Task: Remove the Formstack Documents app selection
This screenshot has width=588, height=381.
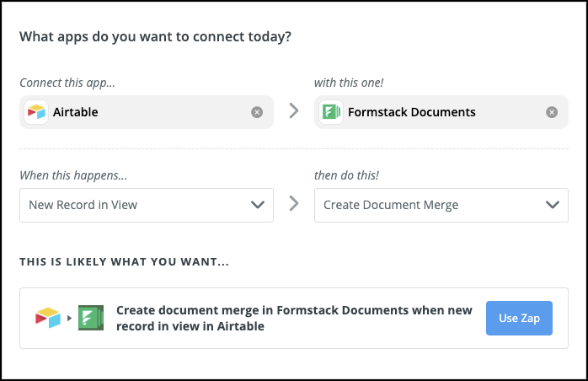Action: pyautogui.click(x=552, y=112)
